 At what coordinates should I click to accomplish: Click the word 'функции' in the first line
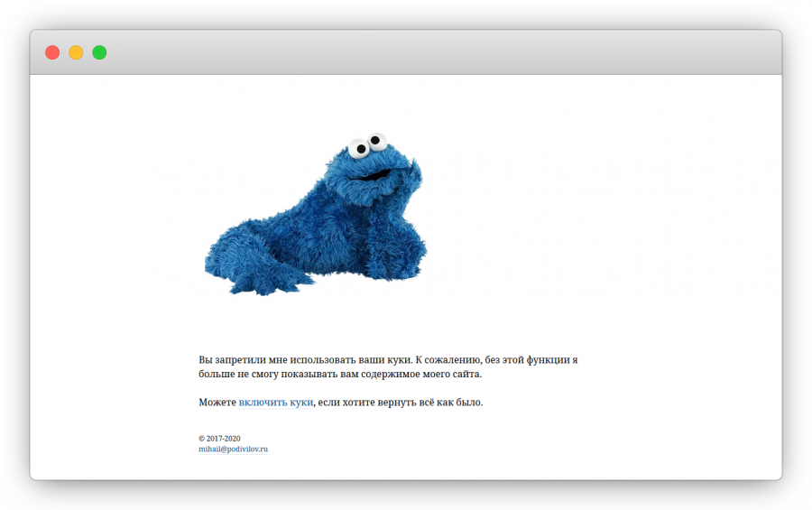point(547,360)
